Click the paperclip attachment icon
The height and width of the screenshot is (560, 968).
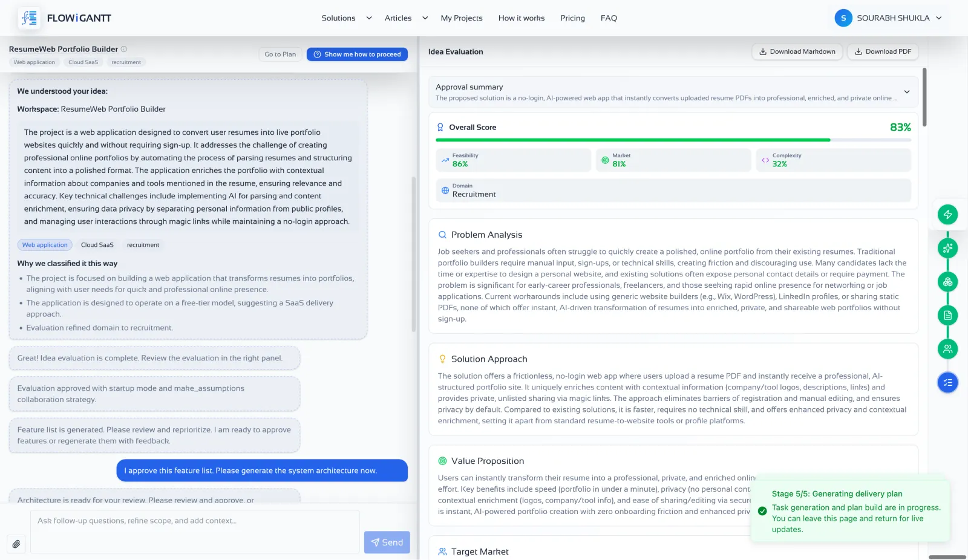16,544
